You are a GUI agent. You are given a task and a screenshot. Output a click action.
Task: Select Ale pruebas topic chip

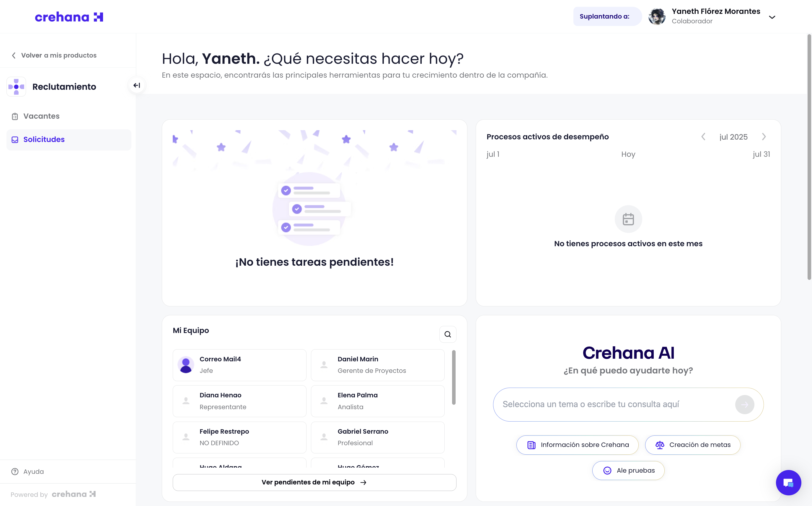(x=628, y=471)
